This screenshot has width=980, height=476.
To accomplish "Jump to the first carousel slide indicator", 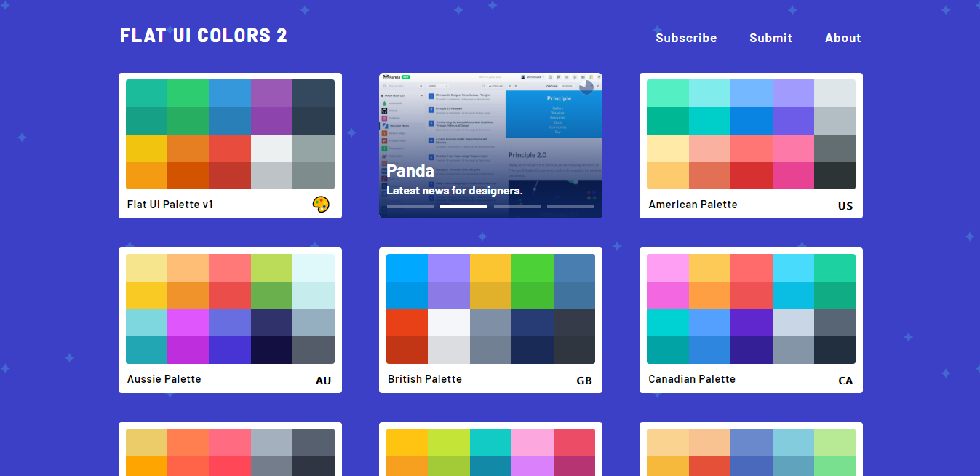I will click(x=410, y=207).
